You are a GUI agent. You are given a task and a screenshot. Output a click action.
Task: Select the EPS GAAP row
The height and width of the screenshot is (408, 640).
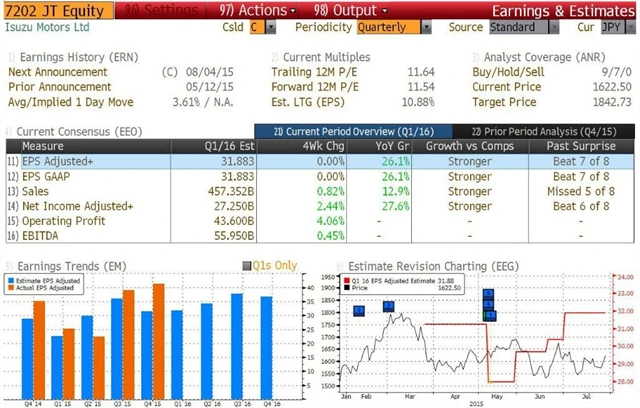point(320,176)
